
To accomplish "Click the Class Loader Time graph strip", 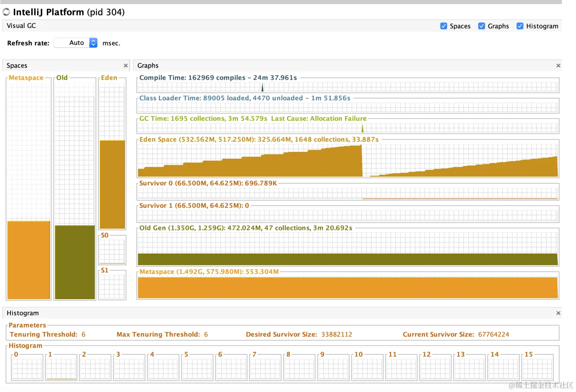I will point(348,107).
